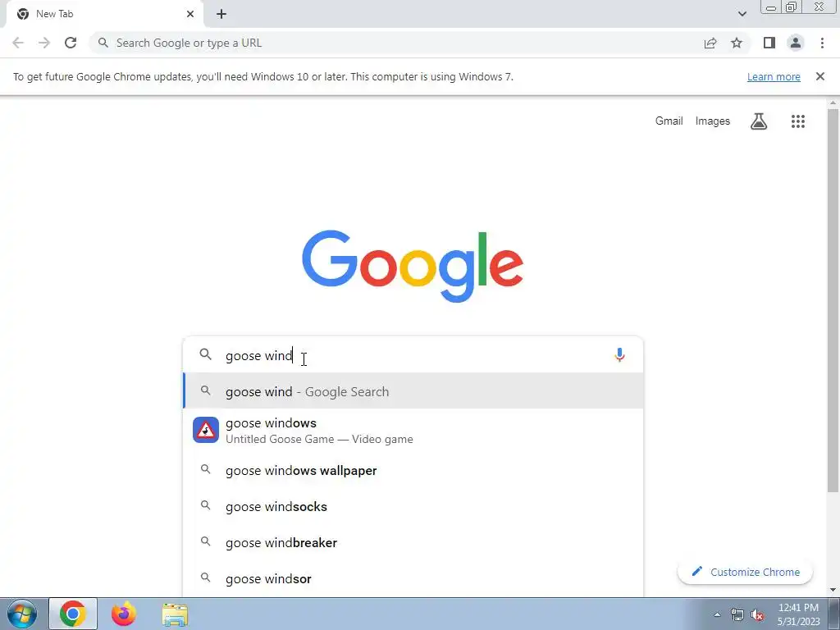Open the Learn more link
The image size is (840, 630).
(x=774, y=76)
